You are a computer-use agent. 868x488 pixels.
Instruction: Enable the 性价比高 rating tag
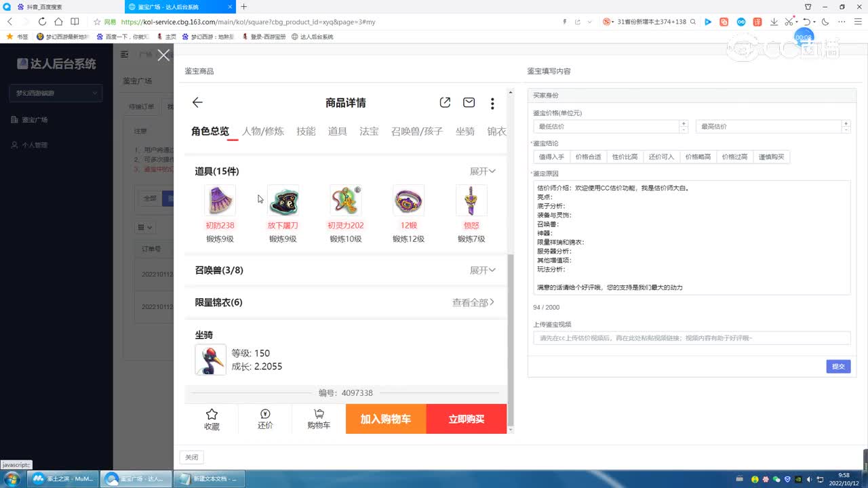coord(624,156)
